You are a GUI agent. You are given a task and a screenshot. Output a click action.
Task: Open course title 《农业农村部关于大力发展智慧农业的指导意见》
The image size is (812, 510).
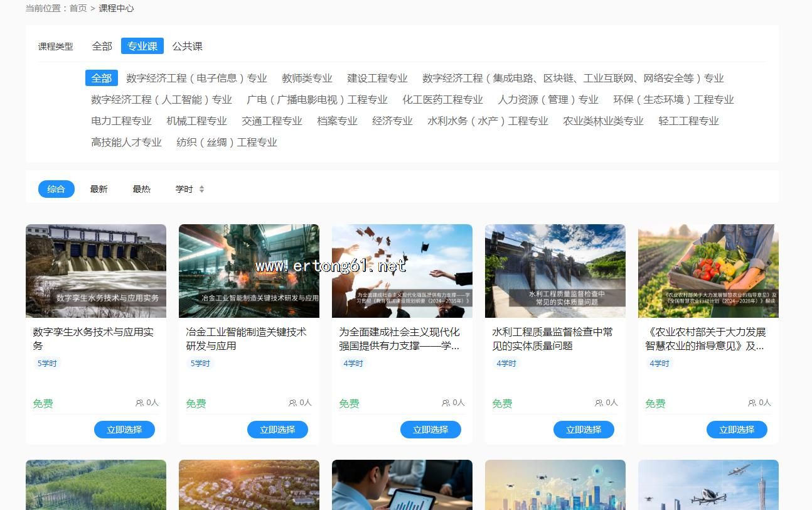(x=705, y=339)
